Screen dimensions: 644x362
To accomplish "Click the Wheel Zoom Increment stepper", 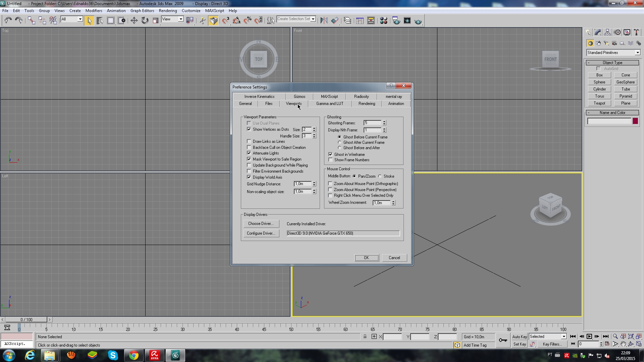I will coord(393,202).
